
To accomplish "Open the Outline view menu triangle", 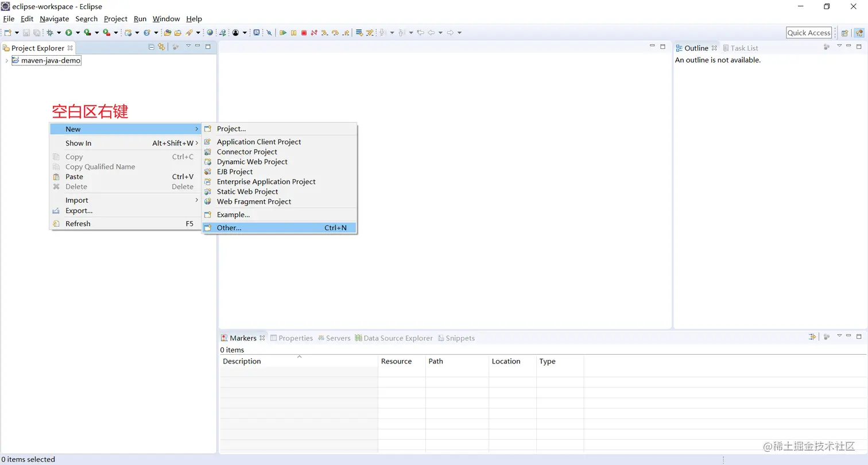I will pyautogui.click(x=839, y=46).
